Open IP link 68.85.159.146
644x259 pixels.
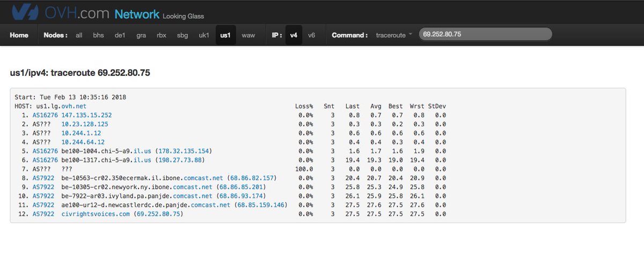tap(261, 205)
